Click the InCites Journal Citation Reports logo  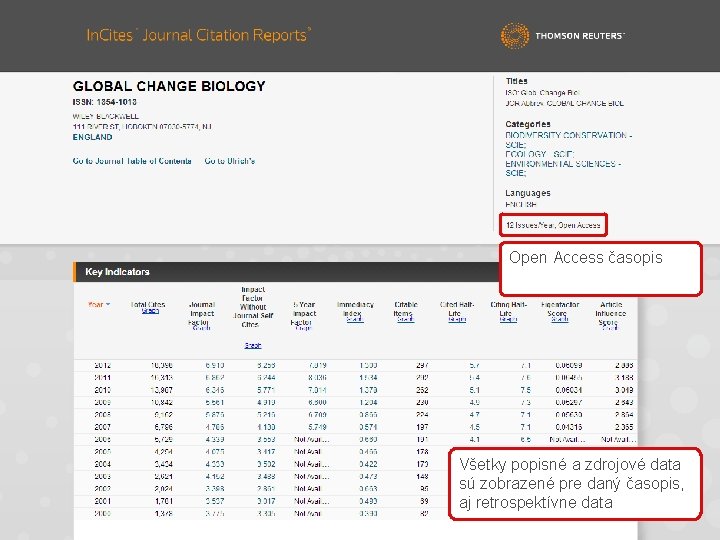click(199, 35)
